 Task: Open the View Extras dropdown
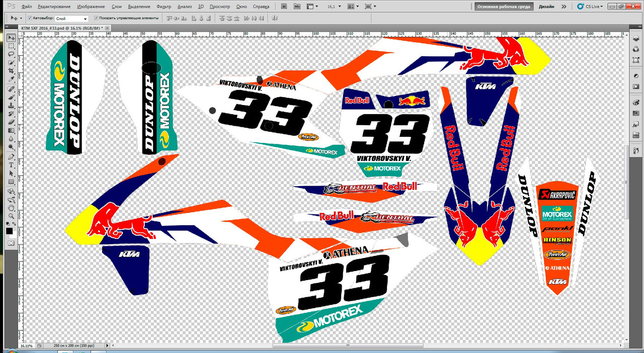pos(312,7)
